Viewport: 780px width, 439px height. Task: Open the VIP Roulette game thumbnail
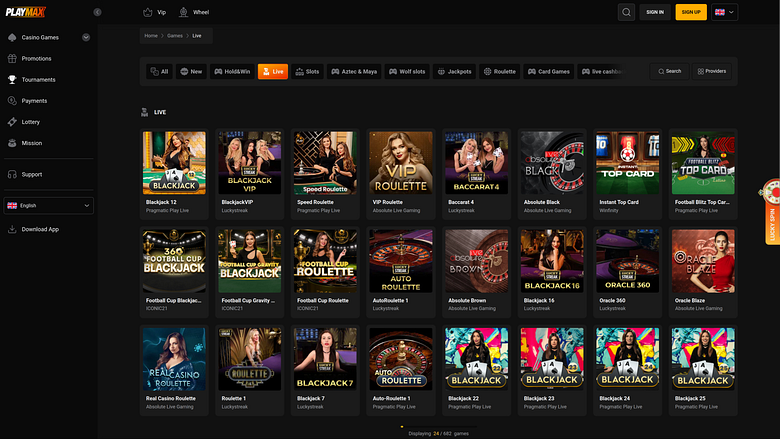tap(401, 163)
